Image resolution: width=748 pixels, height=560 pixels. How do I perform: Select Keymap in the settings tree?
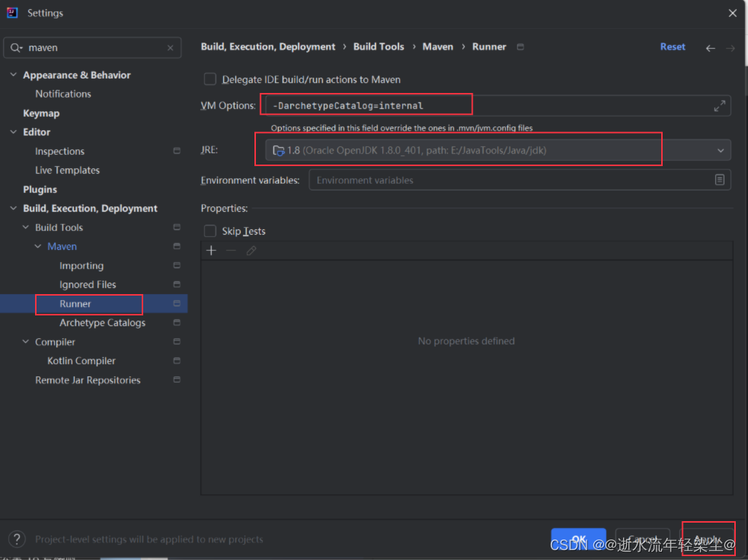point(41,114)
